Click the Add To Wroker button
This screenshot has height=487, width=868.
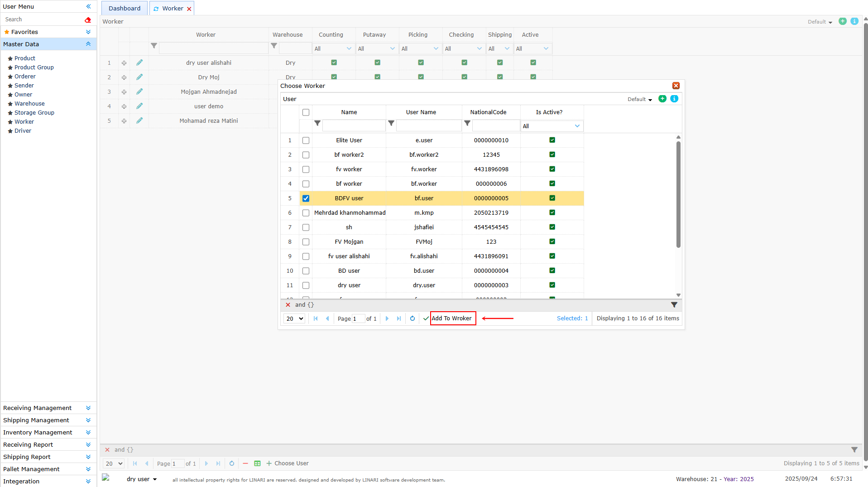(x=452, y=318)
